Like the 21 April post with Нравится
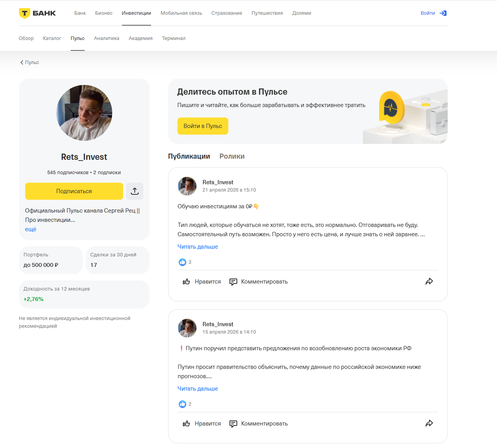This screenshot has height=448, width=497. pos(202,282)
